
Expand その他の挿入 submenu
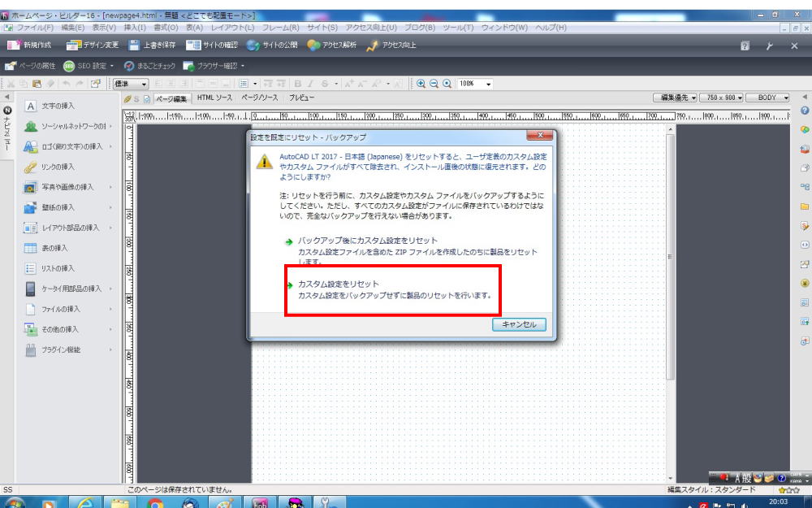pyautogui.click(x=110, y=329)
